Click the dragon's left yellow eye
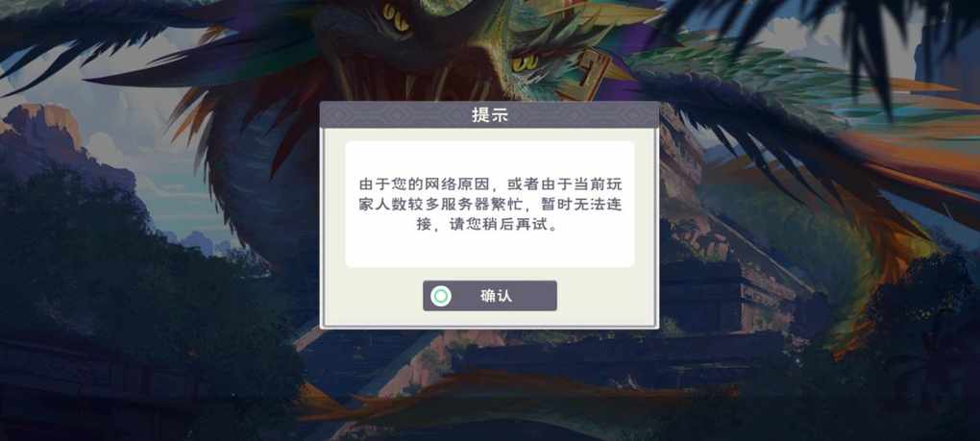The image size is (980, 441). pos(396,17)
